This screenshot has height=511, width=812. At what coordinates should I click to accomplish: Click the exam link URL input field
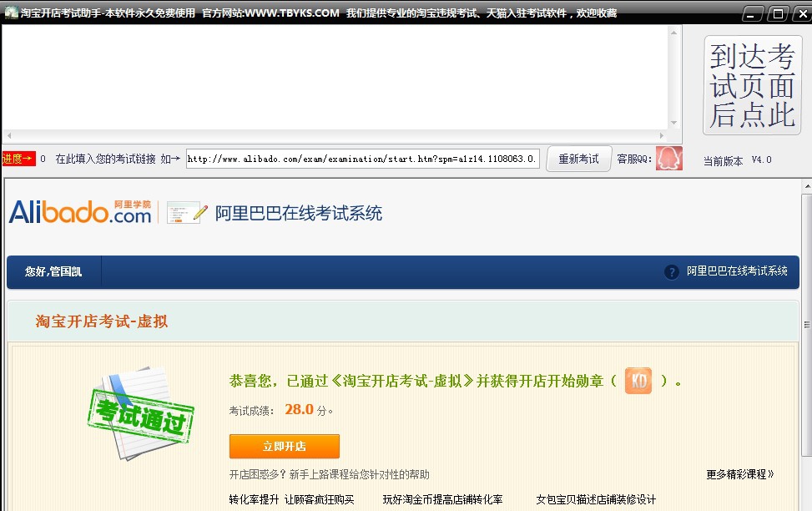[362, 159]
